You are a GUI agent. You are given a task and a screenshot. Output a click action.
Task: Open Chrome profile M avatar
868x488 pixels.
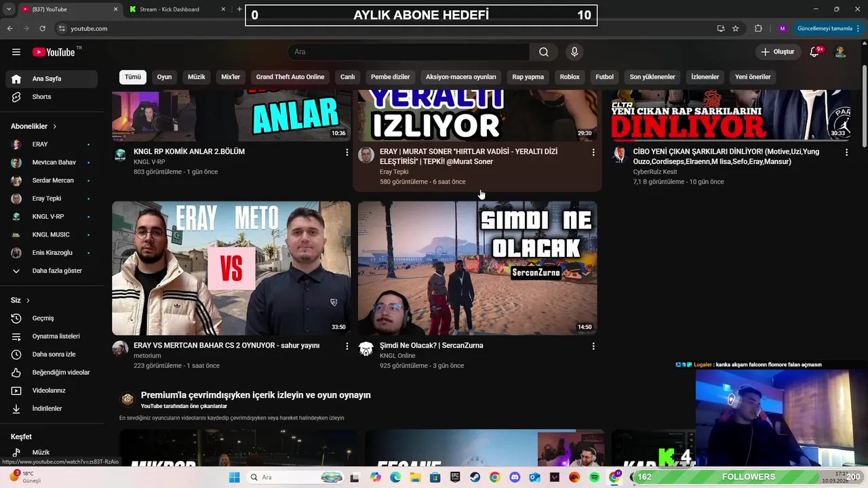coord(782,28)
